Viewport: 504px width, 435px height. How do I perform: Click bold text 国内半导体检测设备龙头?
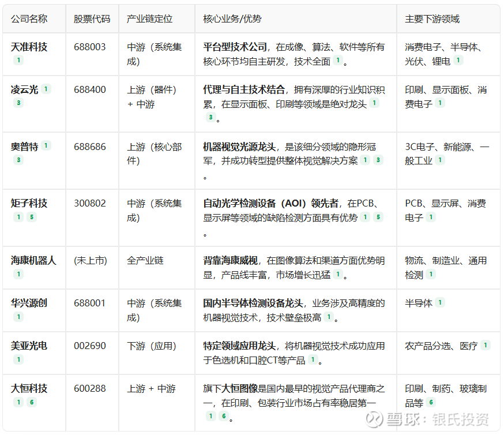(253, 303)
